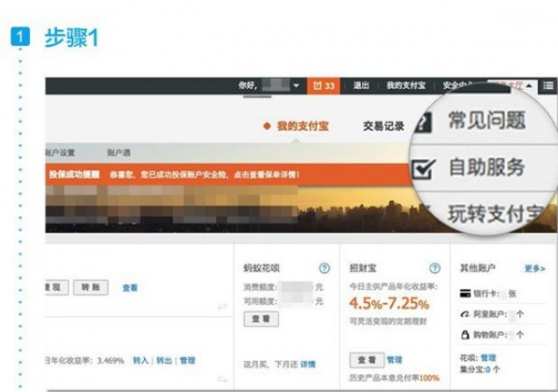Viewport: 558px width, 392px height.
Task: Click 管理 next to 转出
Action: (x=187, y=361)
